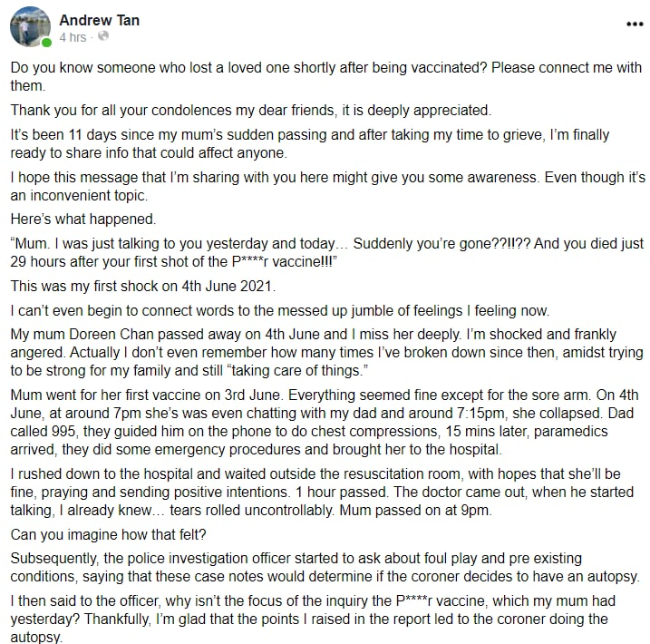Screen dimensions: 650x644
Task: Open Andrew Tan's profile picture
Action: [x=30, y=26]
